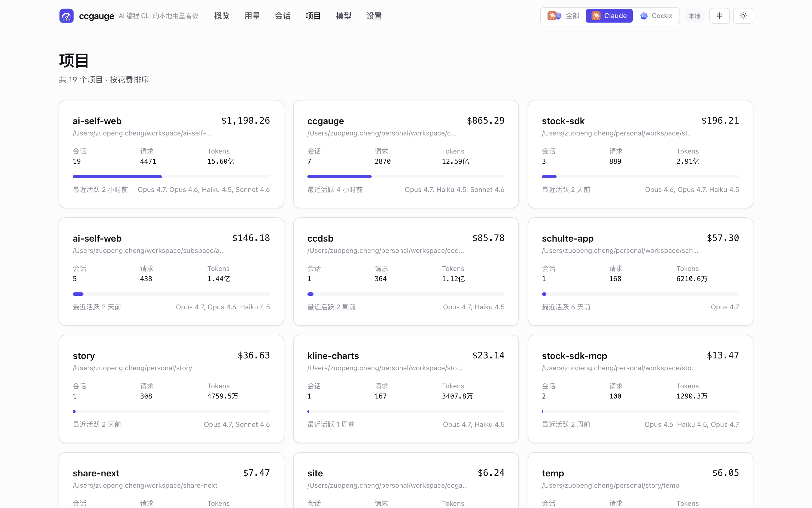Click the 本地 badge
Screen dimensions: 812x508
click(694, 16)
